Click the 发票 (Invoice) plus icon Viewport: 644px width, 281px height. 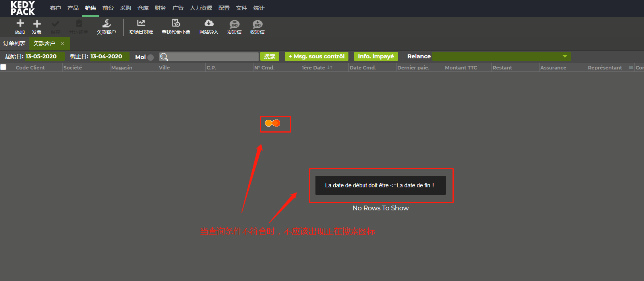(x=37, y=24)
